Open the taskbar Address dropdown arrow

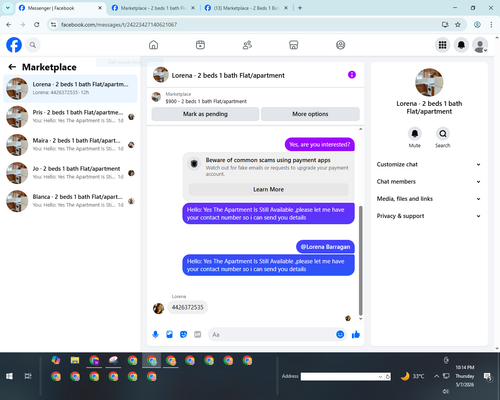[x=380, y=377]
